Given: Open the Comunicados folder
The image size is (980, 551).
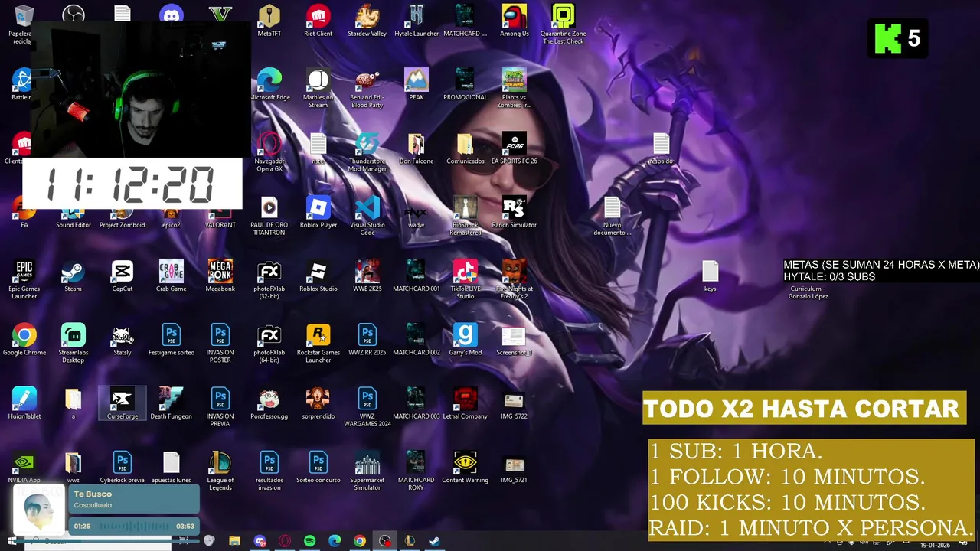Looking at the screenshot, I should [x=465, y=148].
